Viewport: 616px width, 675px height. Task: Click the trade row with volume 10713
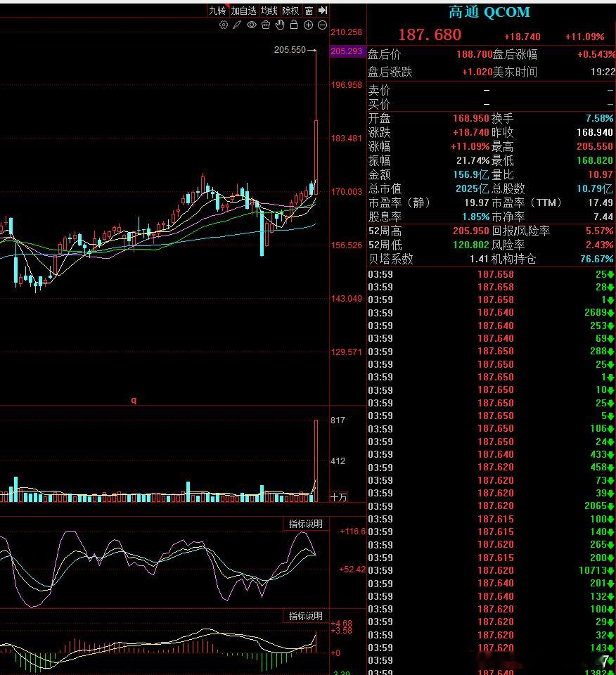pyautogui.click(x=491, y=570)
